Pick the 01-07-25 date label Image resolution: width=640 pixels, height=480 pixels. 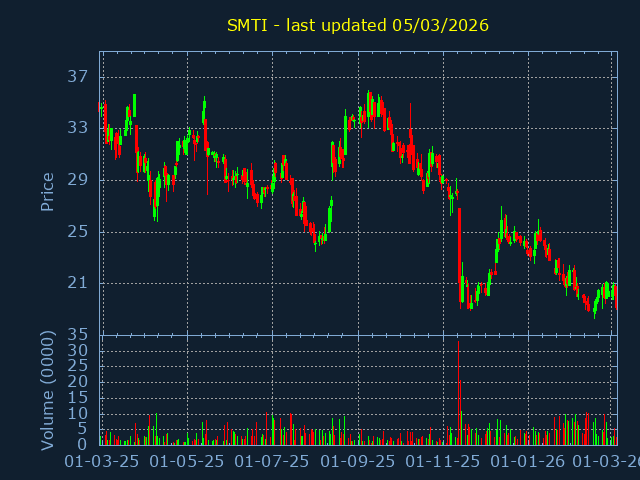272,462
